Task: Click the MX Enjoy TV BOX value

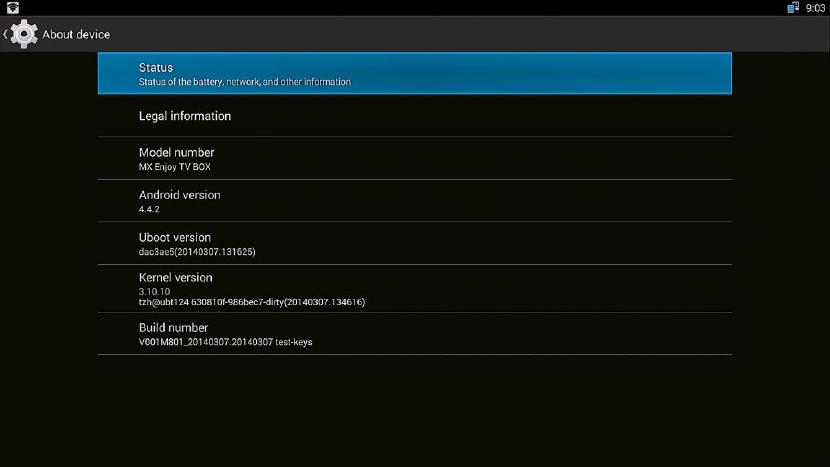Action: pos(175,167)
